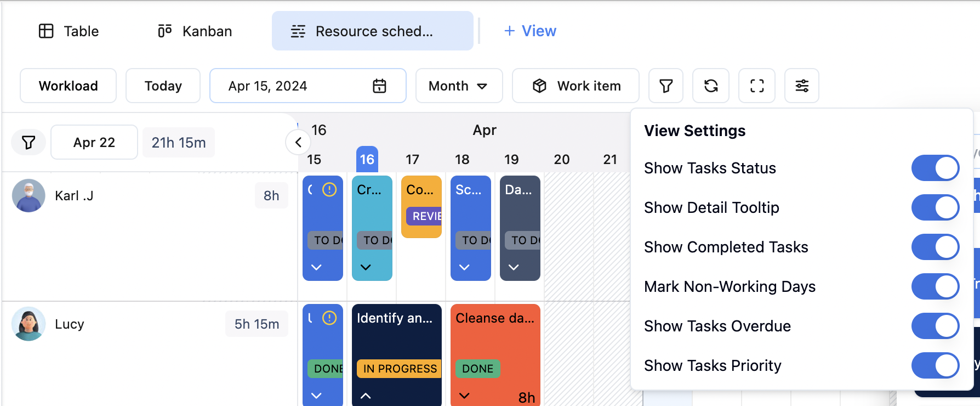This screenshot has height=406, width=980.
Task: Click the Today button
Action: coord(163,86)
